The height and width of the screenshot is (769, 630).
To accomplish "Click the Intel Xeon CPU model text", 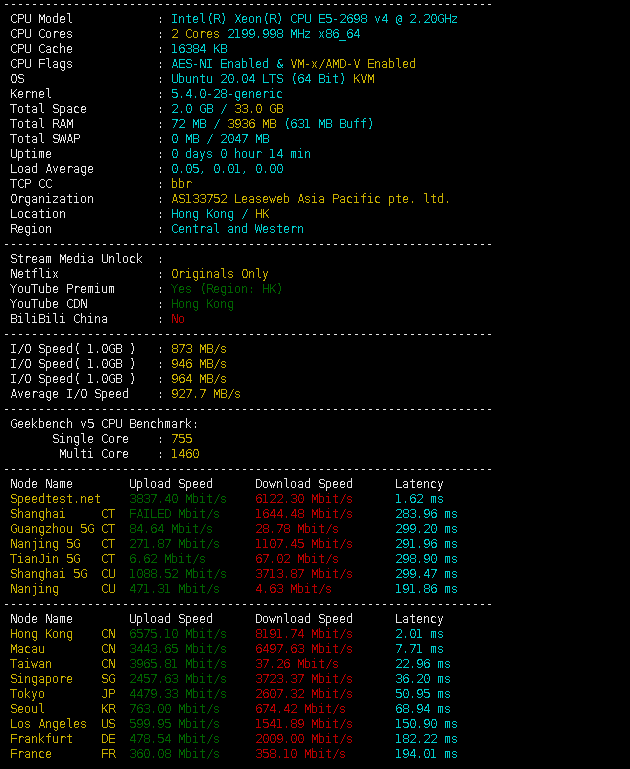I will 314,19.
